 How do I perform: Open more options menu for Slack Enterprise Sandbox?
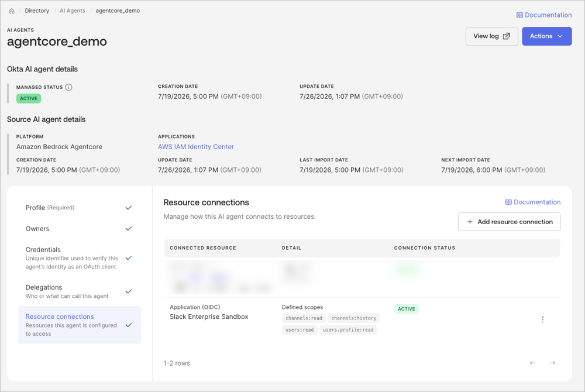[x=542, y=319]
